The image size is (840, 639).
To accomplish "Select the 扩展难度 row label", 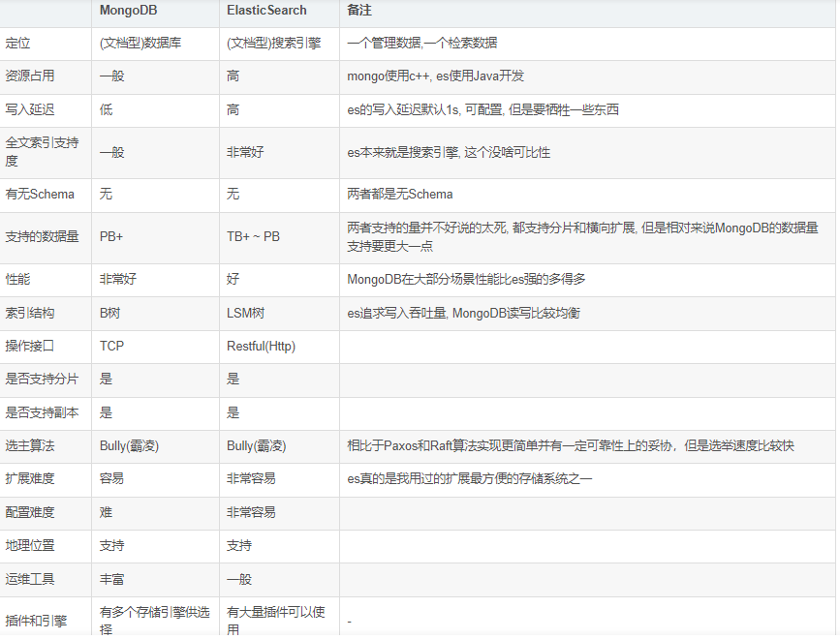I will click(x=30, y=478).
